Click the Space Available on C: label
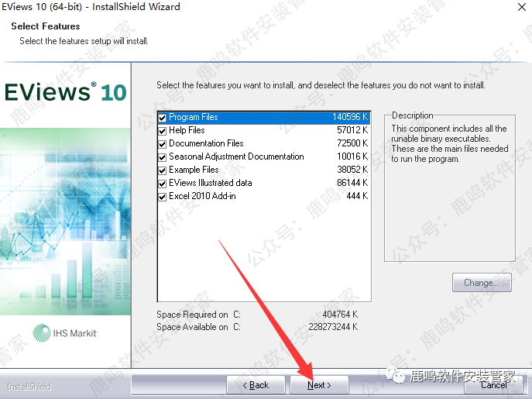This screenshot has width=532, height=399. click(x=198, y=327)
